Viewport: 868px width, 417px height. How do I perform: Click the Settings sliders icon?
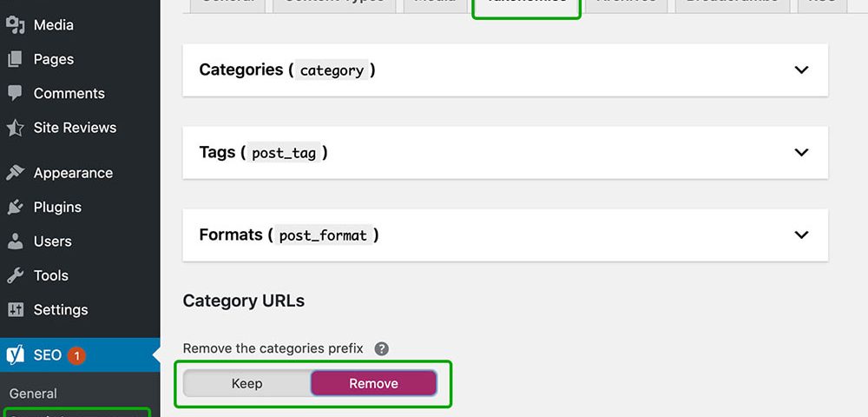(16, 309)
